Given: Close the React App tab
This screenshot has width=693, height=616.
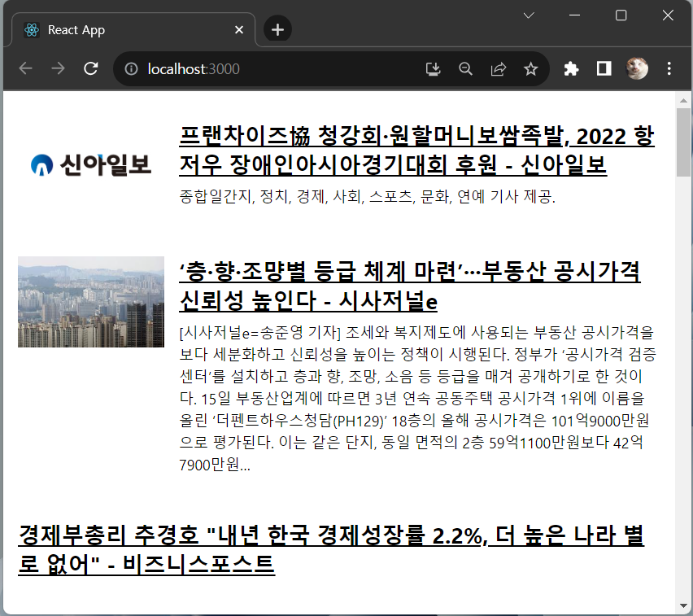Looking at the screenshot, I should pyautogui.click(x=239, y=29).
